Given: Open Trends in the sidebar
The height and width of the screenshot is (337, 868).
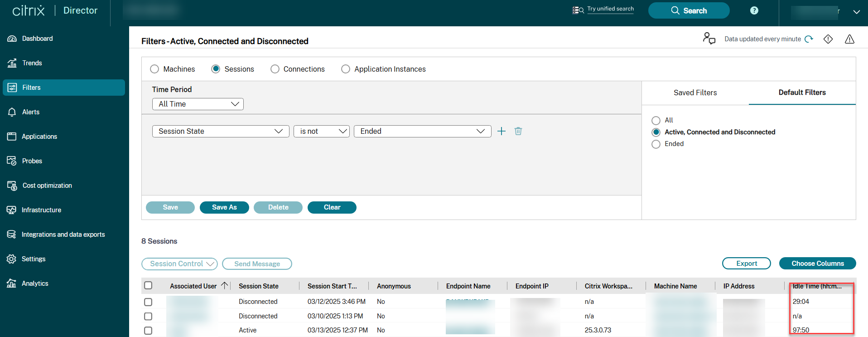Looking at the screenshot, I should (x=32, y=63).
